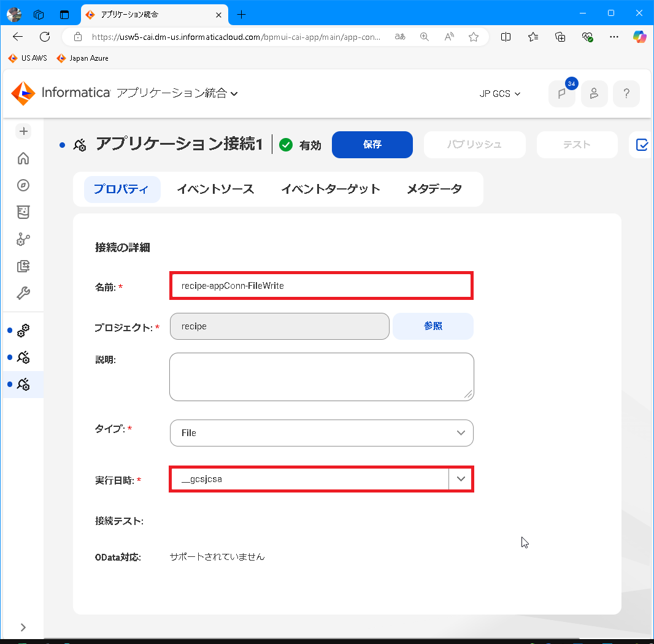
Task: Reload the page with refresh icon
Action: point(45,37)
